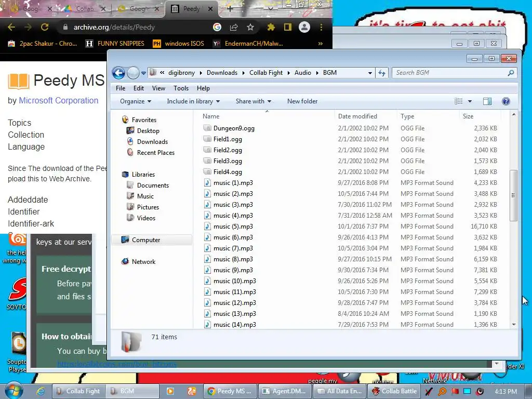Open the recent locations history arrow
This screenshot has width=532, height=399.
coord(143,73)
